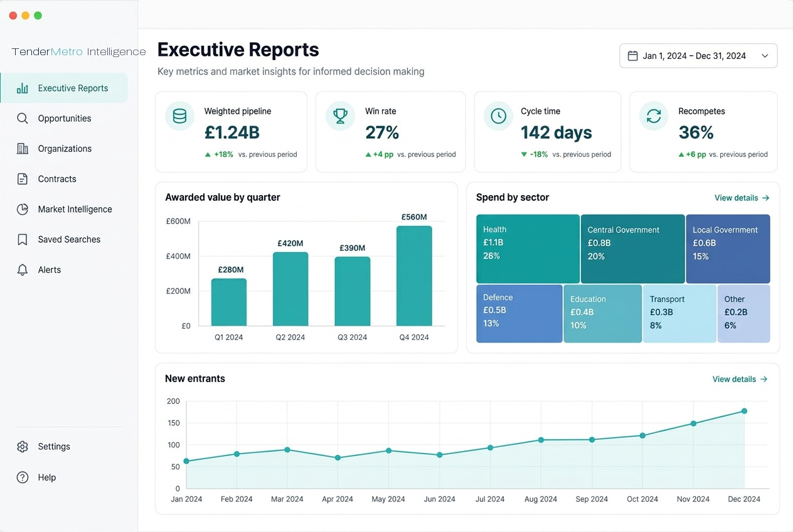This screenshot has width=793, height=532.
Task: Open Saved Searches
Action: point(64,240)
